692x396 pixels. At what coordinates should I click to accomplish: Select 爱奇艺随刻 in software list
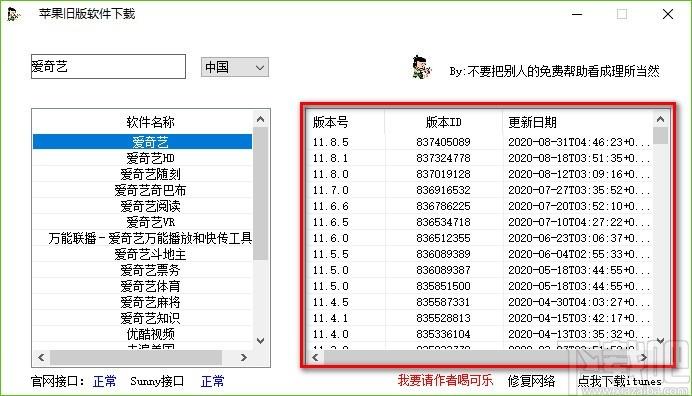pyautogui.click(x=142, y=174)
